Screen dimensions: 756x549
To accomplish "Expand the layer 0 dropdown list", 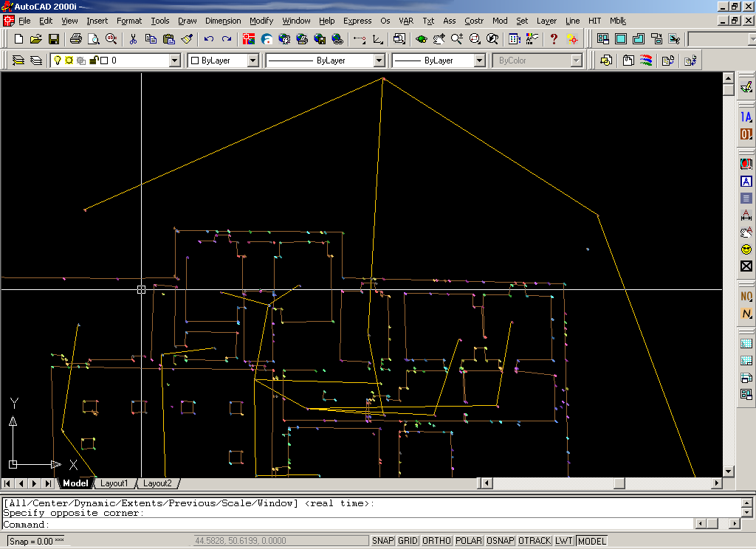I will point(174,61).
